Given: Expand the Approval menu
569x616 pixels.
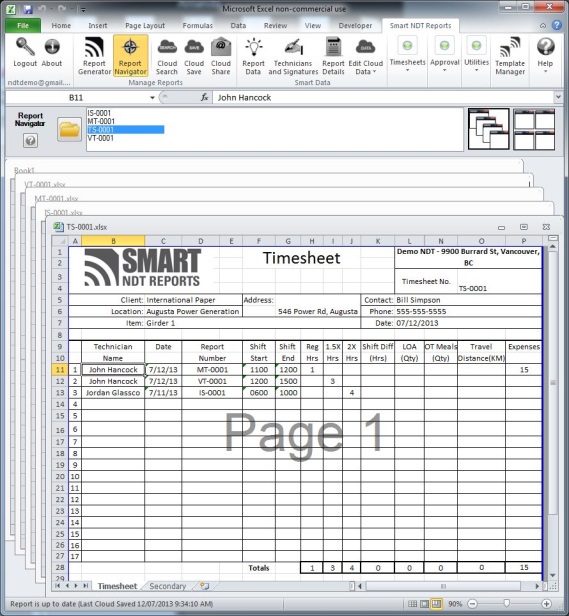Looking at the screenshot, I should tap(444, 55).
